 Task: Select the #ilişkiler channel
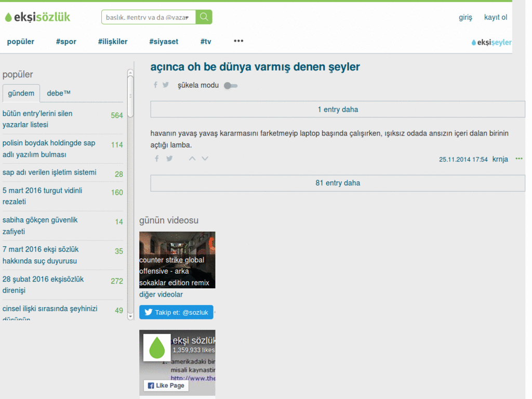tap(113, 42)
